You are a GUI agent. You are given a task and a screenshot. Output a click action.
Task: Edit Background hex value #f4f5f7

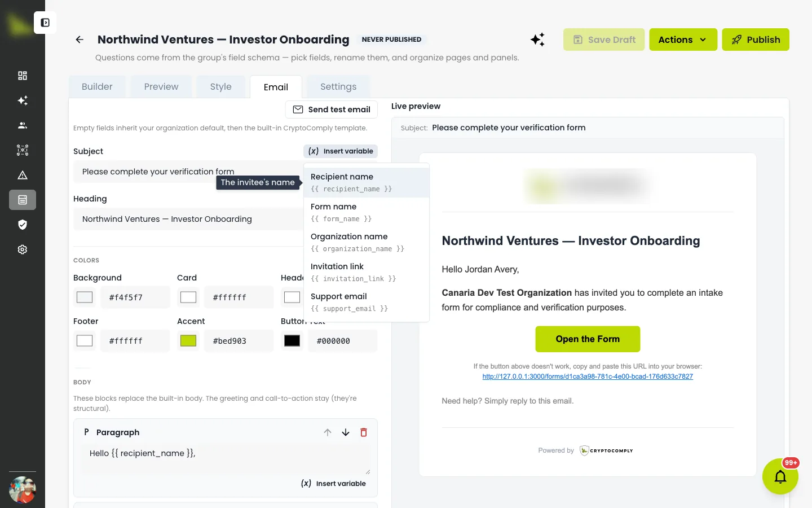coord(135,297)
